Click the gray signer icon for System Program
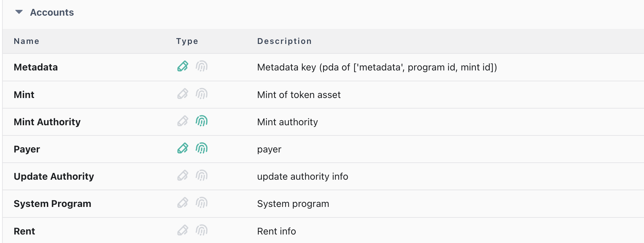The width and height of the screenshot is (644, 243). (201, 203)
